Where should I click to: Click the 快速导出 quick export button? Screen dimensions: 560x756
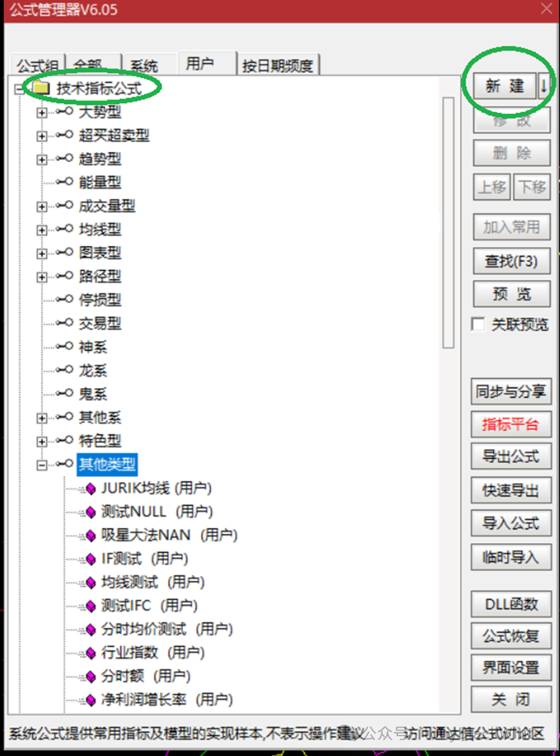click(511, 490)
